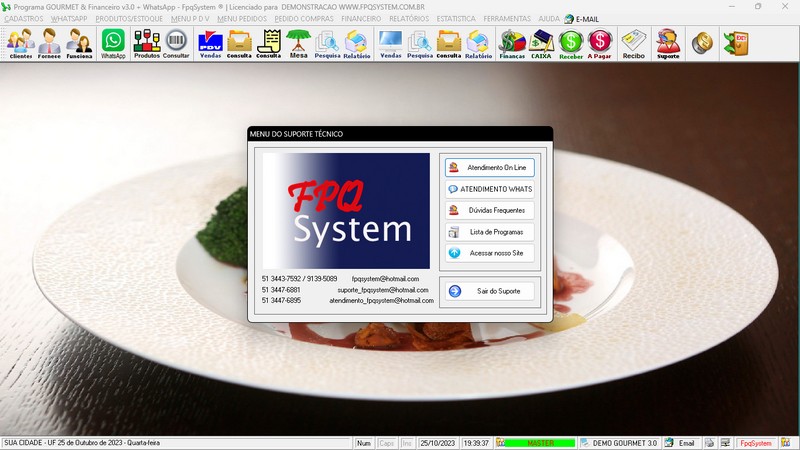Click the time 19:39:37 in status bar
800x450 pixels.
476,443
